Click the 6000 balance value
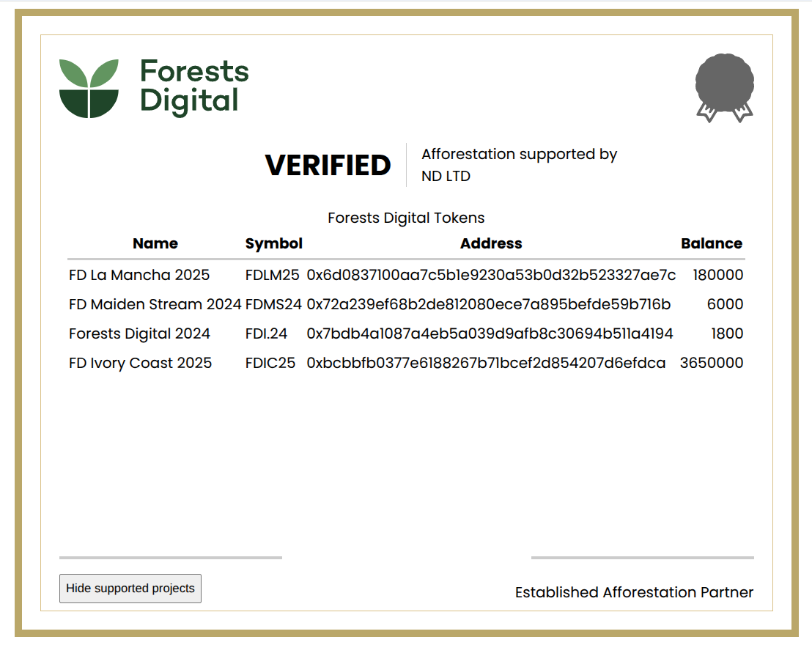Image resolution: width=812 pixels, height=645 pixels. (725, 304)
